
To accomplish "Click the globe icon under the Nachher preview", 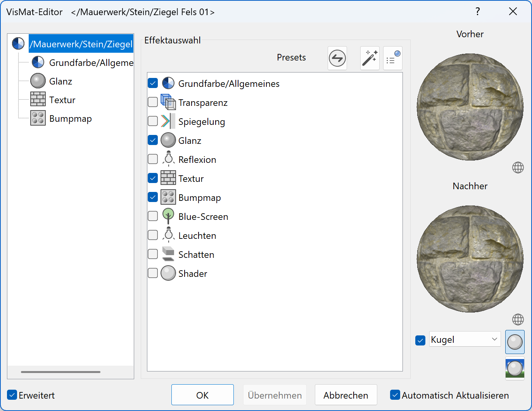I will (x=518, y=319).
